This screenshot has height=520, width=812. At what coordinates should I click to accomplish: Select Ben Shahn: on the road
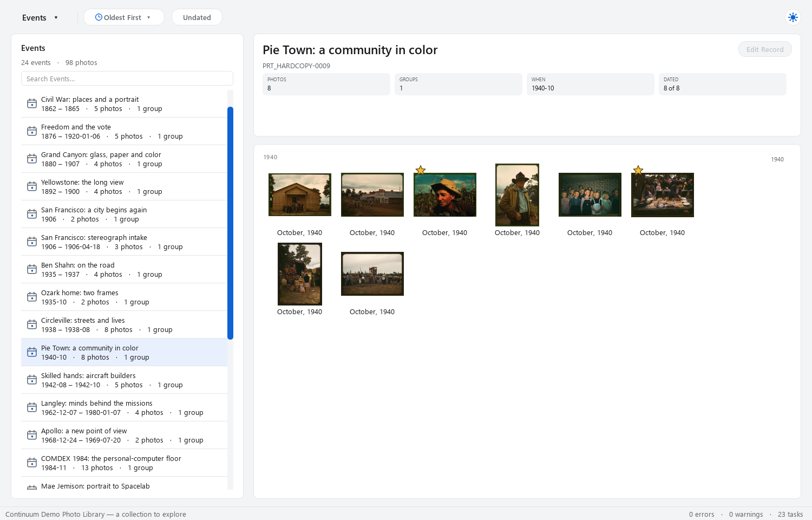124,270
